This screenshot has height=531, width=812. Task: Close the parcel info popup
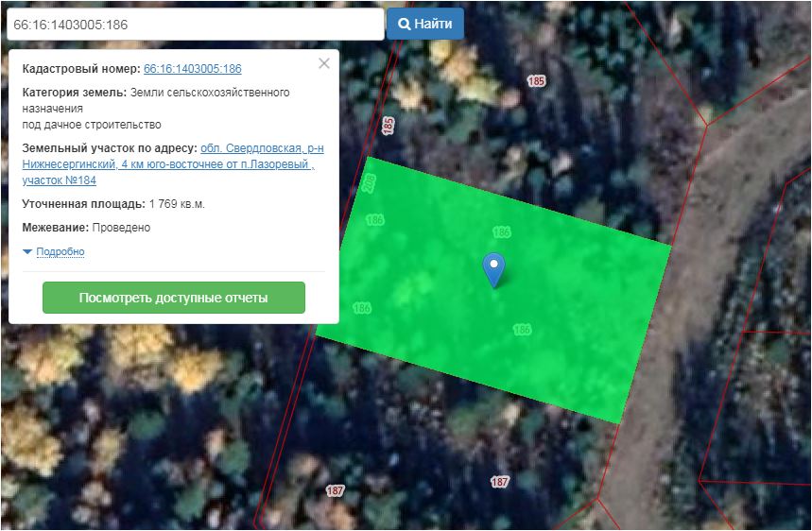pyautogui.click(x=324, y=63)
